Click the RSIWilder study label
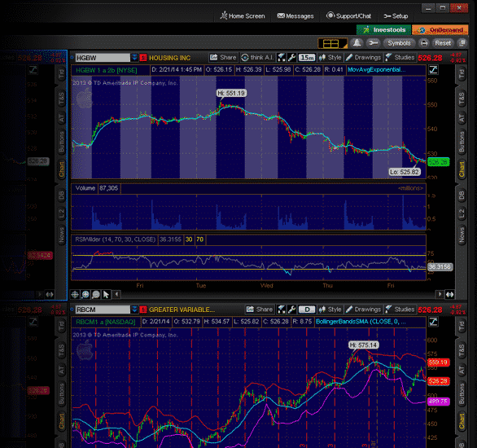The height and width of the screenshot is (448, 477). click(115, 239)
